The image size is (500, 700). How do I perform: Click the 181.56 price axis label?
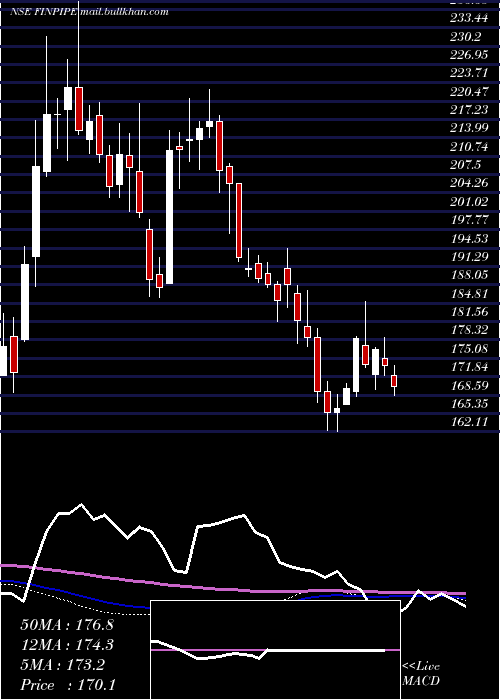pos(468,312)
